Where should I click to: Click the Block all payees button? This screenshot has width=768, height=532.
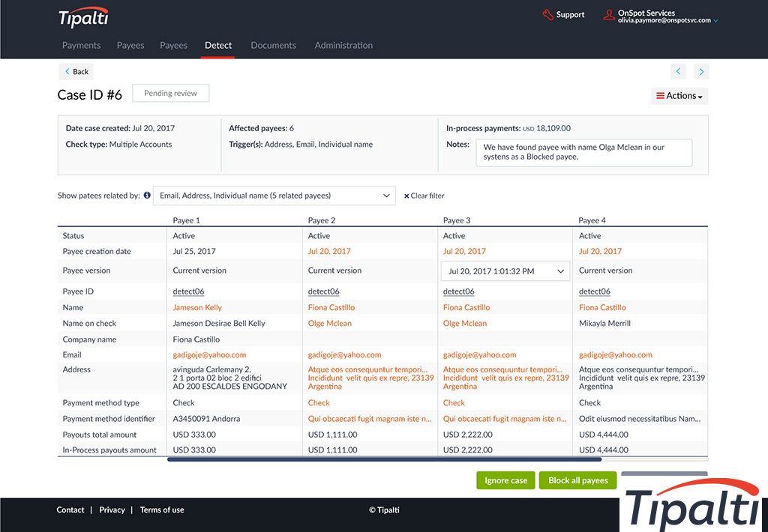(578, 480)
